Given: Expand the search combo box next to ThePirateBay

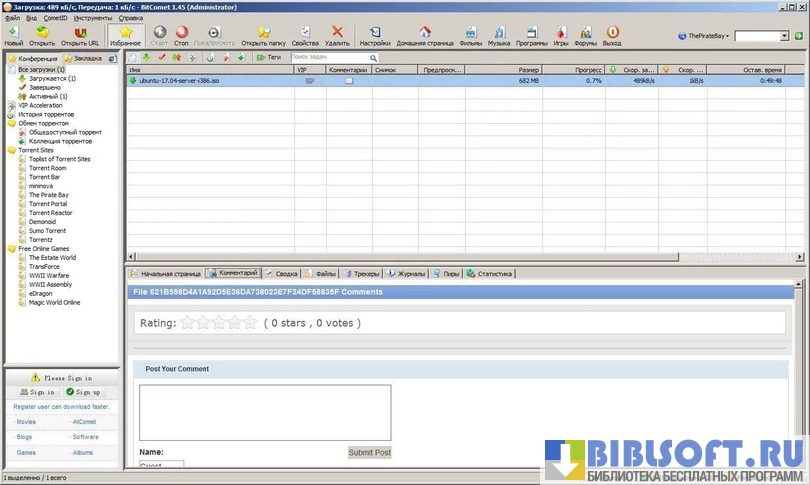Looking at the screenshot, I should (x=783, y=36).
